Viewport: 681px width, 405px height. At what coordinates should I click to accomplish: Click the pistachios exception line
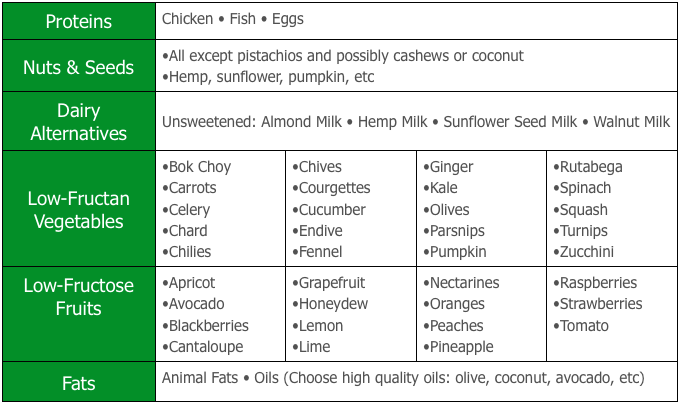(x=343, y=56)
